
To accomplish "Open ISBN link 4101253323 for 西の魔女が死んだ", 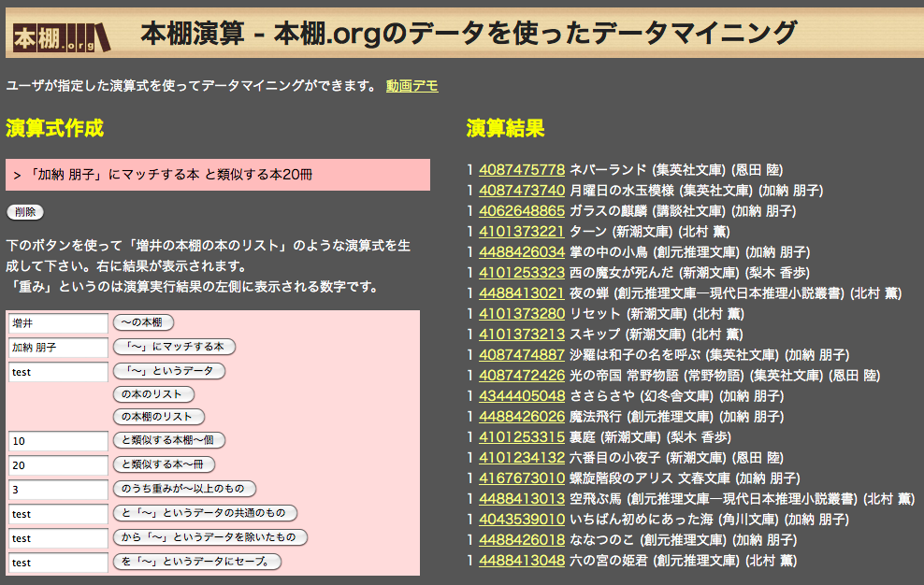I will pos(522,274).
